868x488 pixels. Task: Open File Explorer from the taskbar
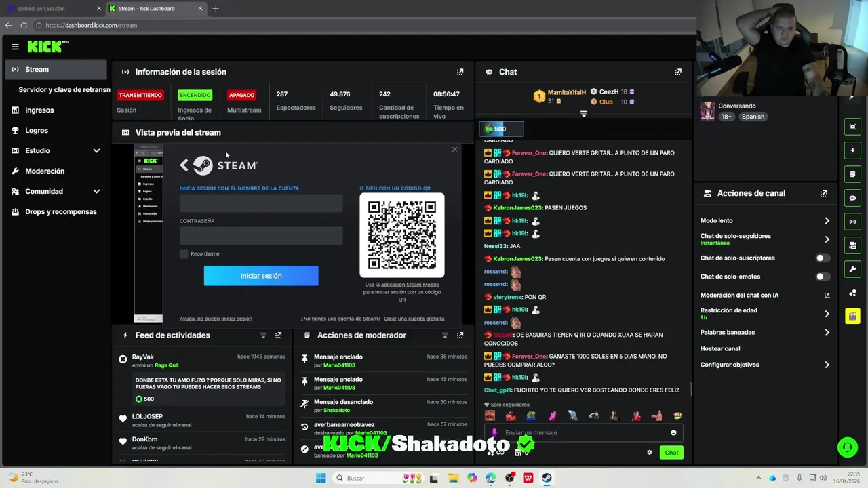[454, 478]
